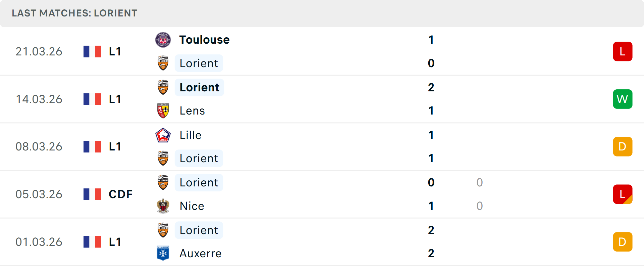
Task: Open the highlighted Lorient link versus Lens
Action: (x=199, y=87)
